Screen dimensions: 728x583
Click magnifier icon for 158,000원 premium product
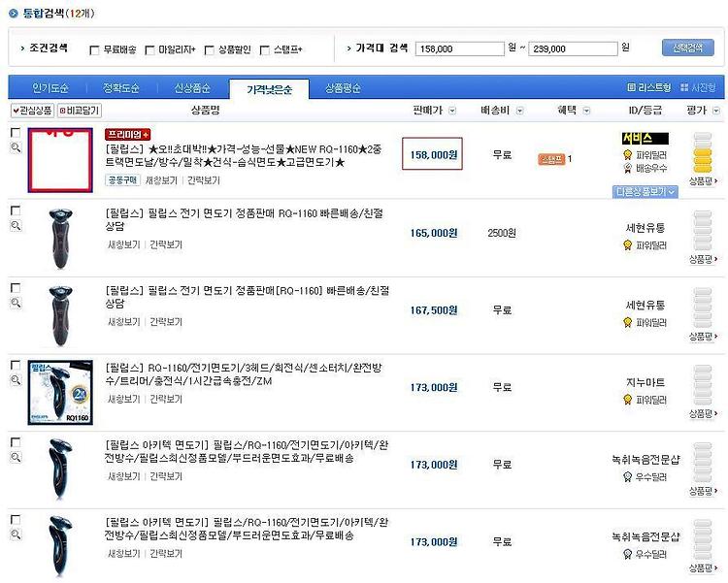point(16,148)
